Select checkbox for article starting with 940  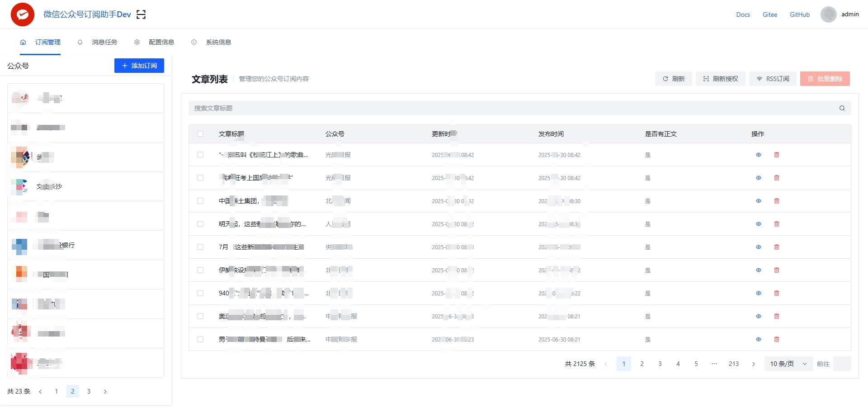click(200, 293)
